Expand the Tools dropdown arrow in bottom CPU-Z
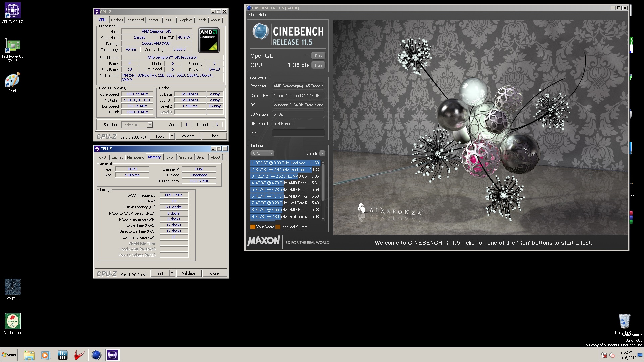Image resolution: width=644 pixels, height=362 pixels. 172,273
